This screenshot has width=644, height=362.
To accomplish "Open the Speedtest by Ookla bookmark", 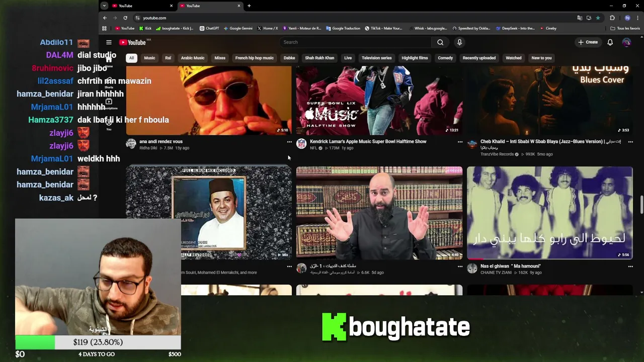I will 471,28.
